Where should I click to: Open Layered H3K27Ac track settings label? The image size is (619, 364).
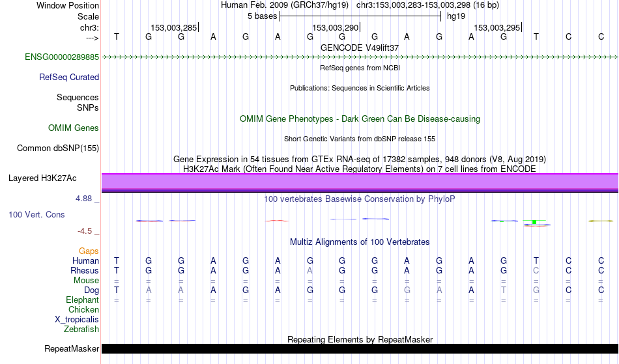(42, 178)
